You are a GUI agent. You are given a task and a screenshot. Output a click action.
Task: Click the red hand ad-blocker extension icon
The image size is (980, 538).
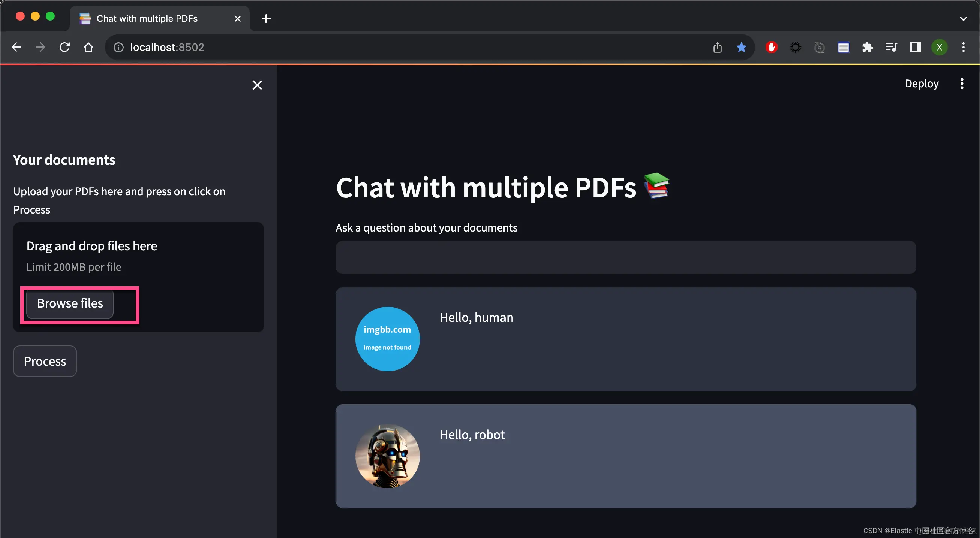tap(771, 48)
